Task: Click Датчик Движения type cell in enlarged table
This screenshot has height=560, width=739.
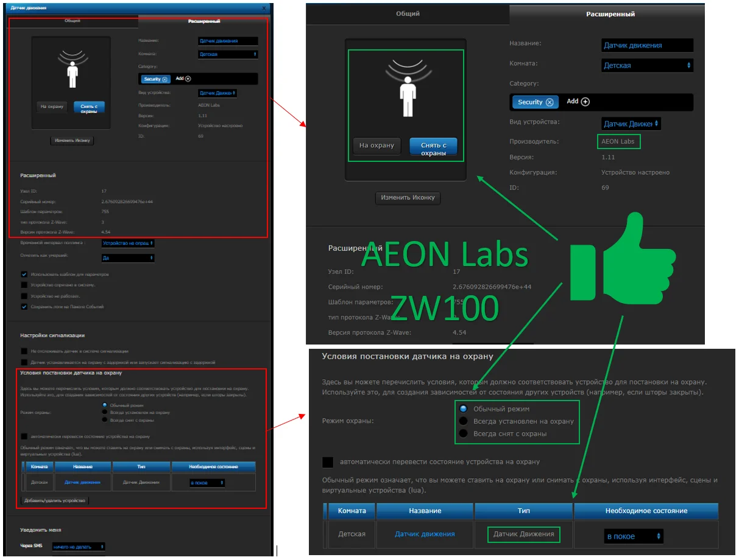Action: [x=523, y=534]
